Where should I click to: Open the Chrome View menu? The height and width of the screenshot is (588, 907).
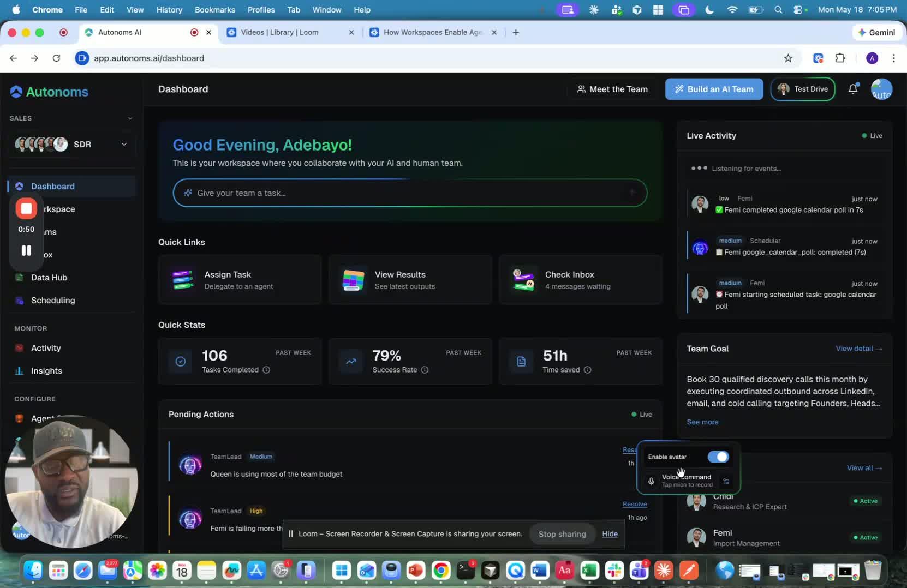[x=135, y=10]
